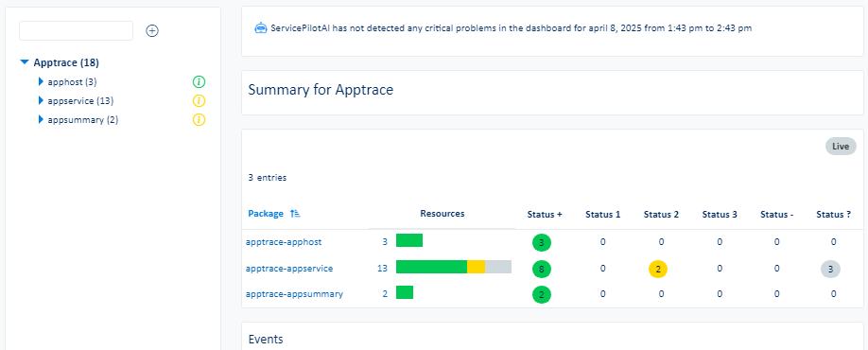Image resolution: width=868 pixels, height=350 pixels.
Task: Click the tree search input field
Action: point(76,31)
